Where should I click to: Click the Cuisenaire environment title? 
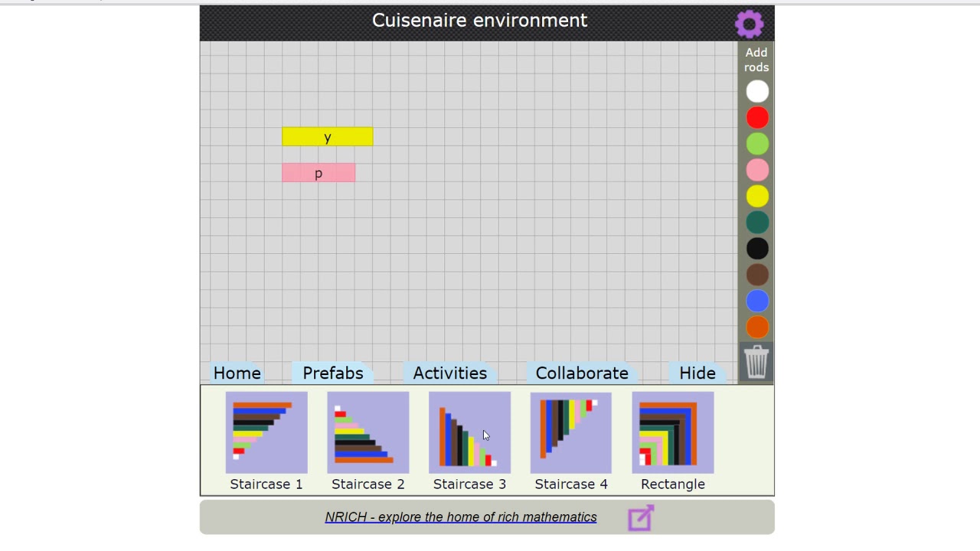pos(480,21)
